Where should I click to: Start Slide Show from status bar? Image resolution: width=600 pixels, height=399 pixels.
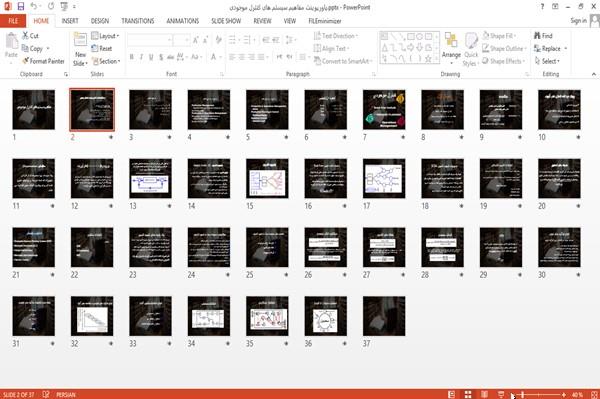(x=501, y=394)
